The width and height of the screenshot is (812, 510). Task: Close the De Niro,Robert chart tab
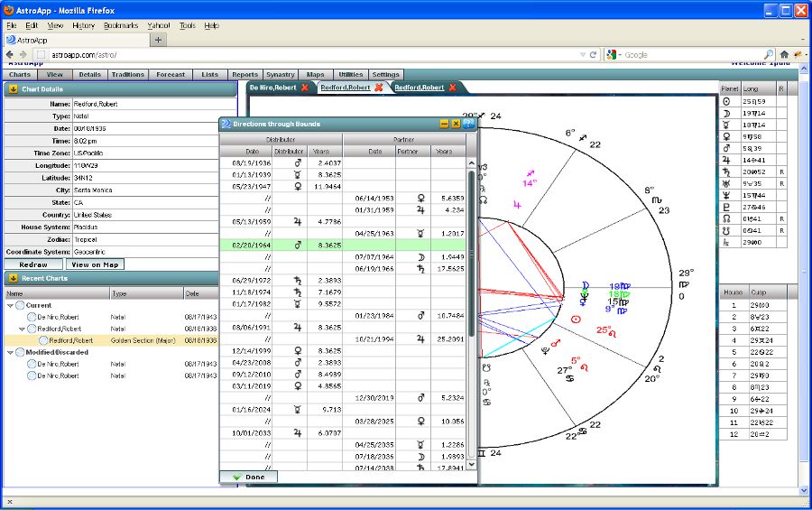point(304,88)
